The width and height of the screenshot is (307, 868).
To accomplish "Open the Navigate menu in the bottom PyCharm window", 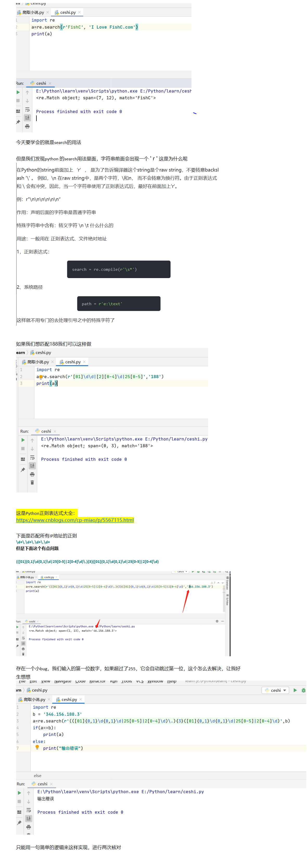I will (x=62, y=681).
